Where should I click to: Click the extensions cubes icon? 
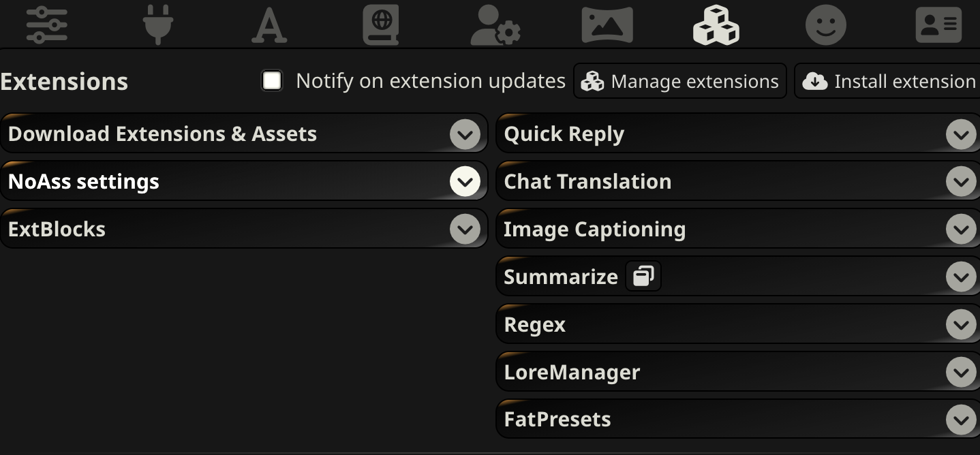[716, 25]
